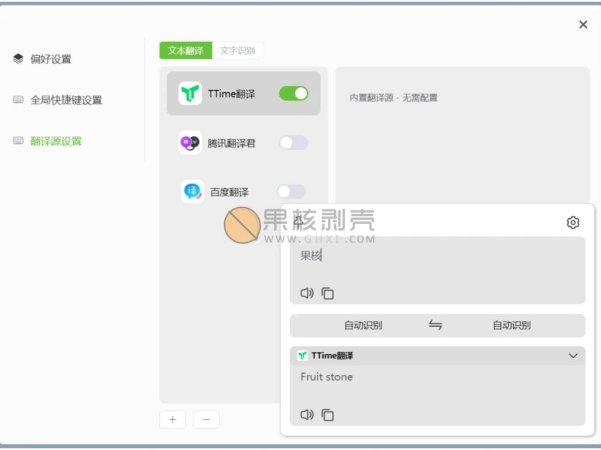This screenshot has height=450, width=601.
Task: Click the 腾讯翻译君 logo icon
Action: pos(190,143)
